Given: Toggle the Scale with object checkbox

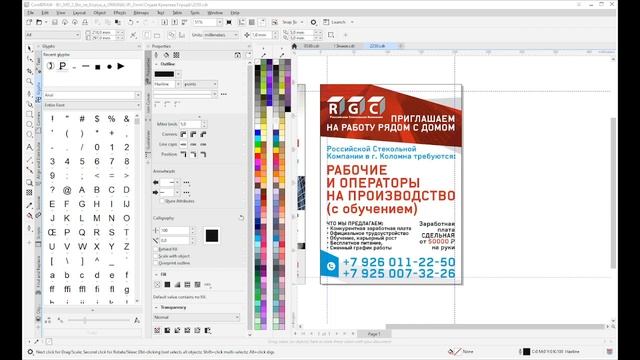Looking at the screenshot, I should [x=156, y=256].
